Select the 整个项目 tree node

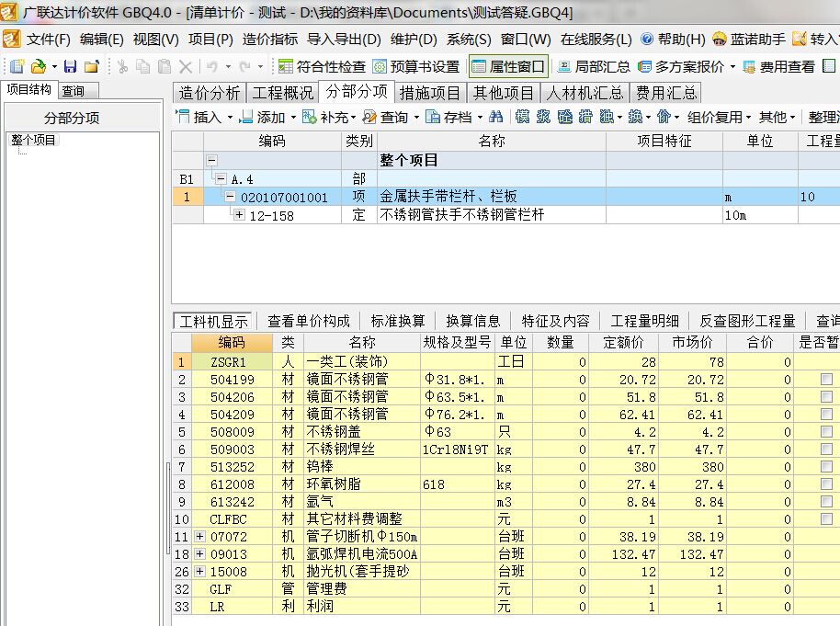coord(33,141)
